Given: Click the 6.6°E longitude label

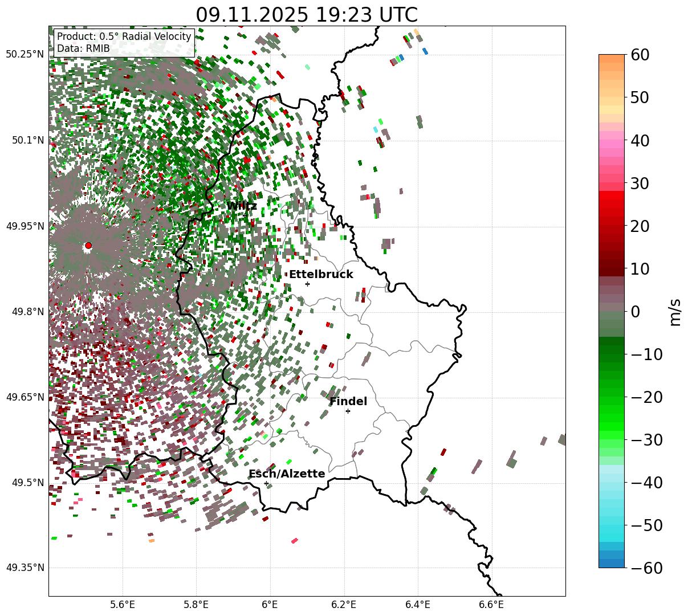Looking at the screenshot, I should coord(491,605).
